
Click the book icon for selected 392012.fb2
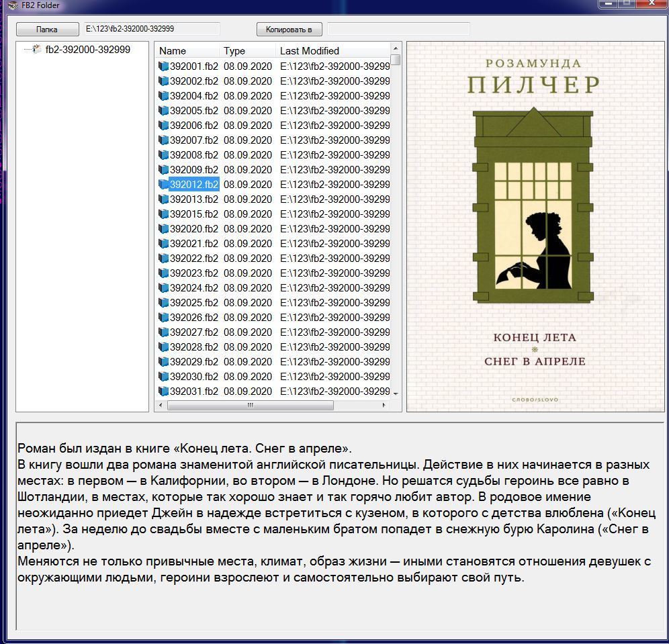pos(163,185)
